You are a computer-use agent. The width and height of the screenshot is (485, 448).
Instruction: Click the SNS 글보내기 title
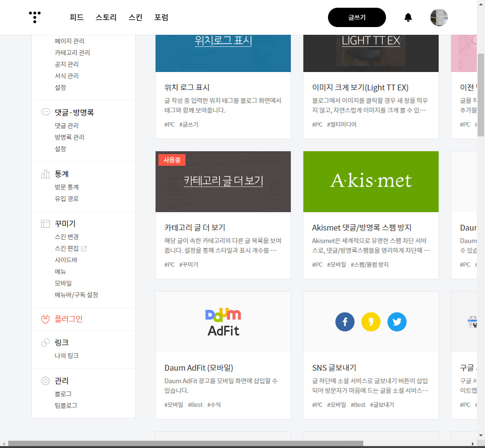[334, 368]
